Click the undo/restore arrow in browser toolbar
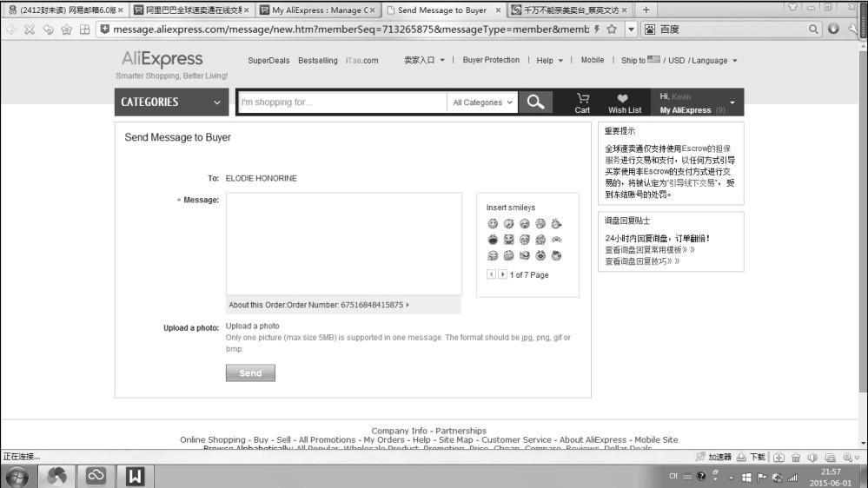Screen dimensions: 868x488 pyautogui.click(x=48, y=30)
